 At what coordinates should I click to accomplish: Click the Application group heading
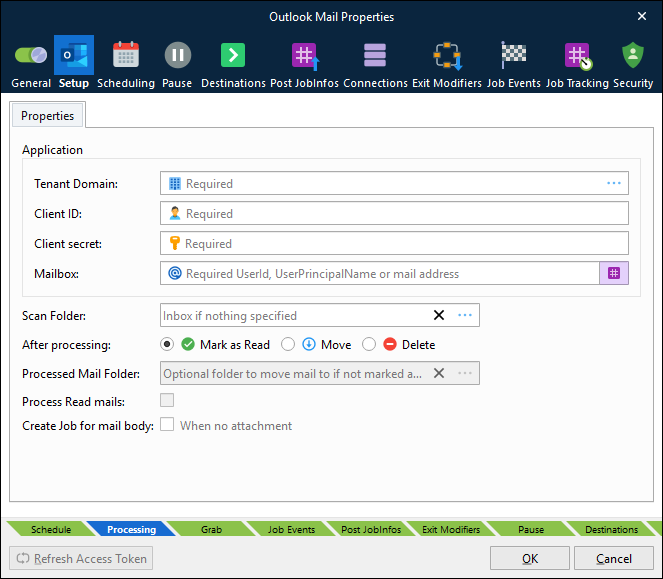pos(52,150)
